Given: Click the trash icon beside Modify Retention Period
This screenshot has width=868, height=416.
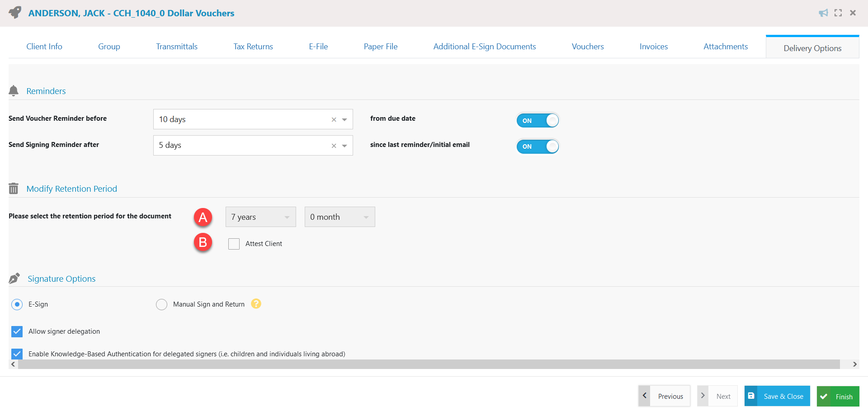Looking at the screenshot, I should pyautogui.click(x=14, y=189).
